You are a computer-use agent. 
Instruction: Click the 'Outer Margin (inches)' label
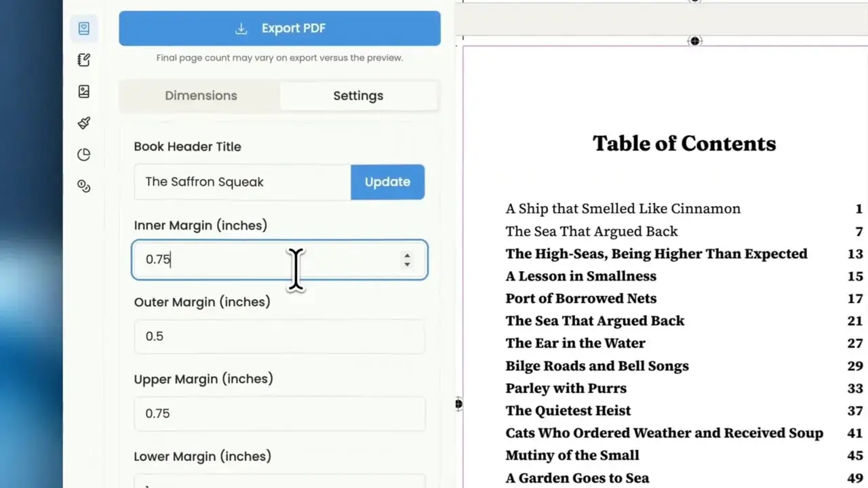(x=202, y=302)
